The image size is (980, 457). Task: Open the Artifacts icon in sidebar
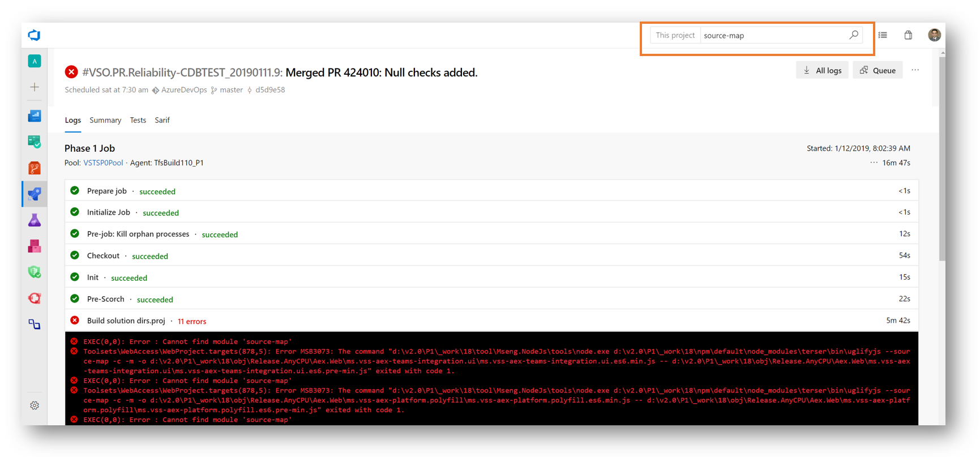coord(35,246)
